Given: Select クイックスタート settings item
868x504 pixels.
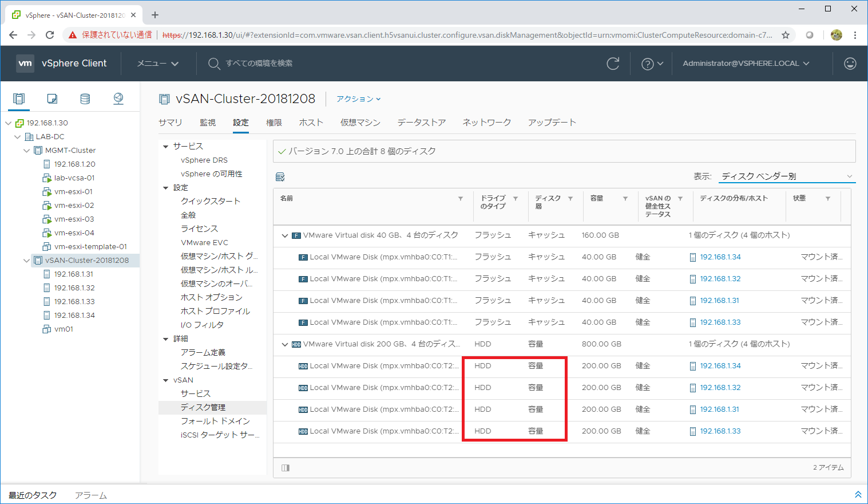Looking at the screenshot, I should (x=211, y=202).
